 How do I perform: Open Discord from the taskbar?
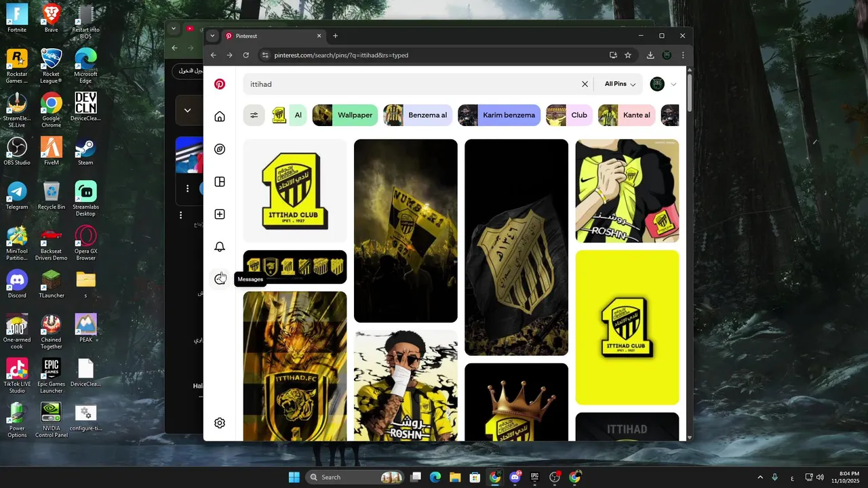pos(515,477)
